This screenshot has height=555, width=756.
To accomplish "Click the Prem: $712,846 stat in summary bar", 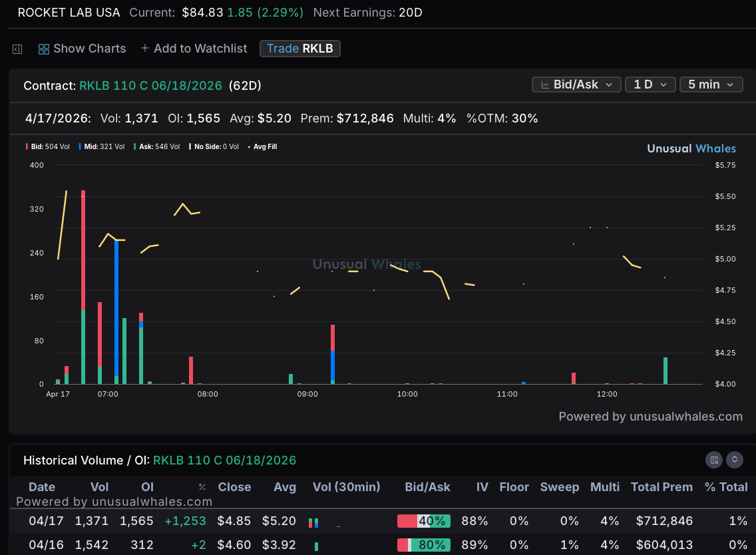I will point(347,118).
